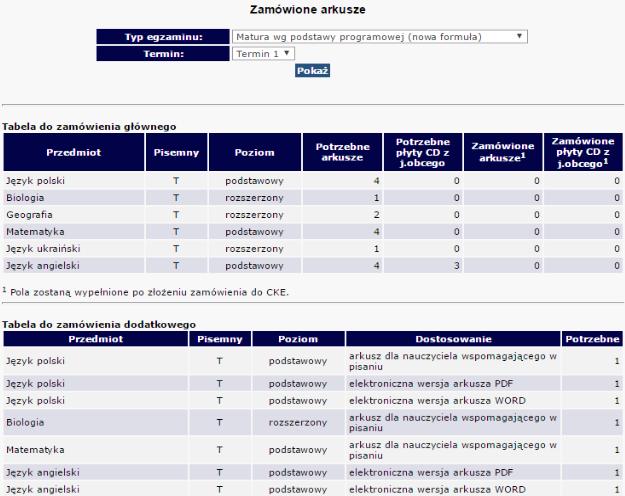Click Biologia 'arkusz dla nauczyciela wspomagającego' entry

453,423
